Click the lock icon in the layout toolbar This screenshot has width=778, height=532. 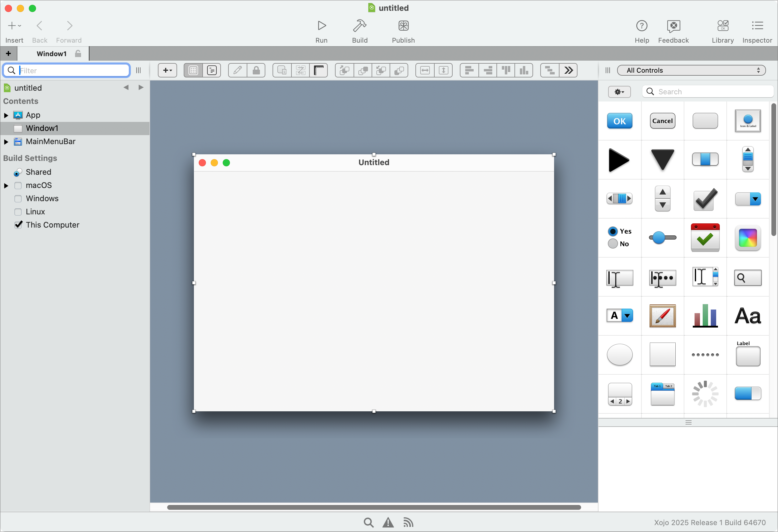[x=256, y=70]
